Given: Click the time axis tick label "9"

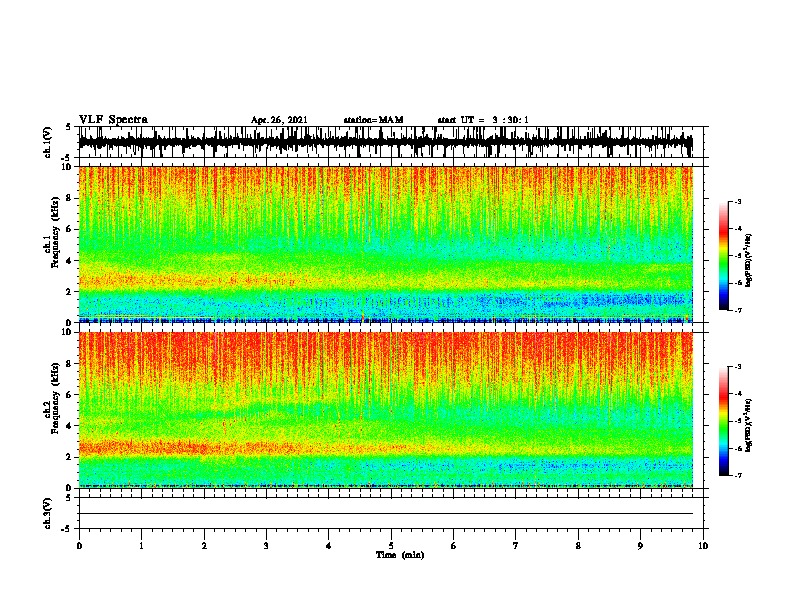Looking at the screenshot, I should tap(640, 546).
